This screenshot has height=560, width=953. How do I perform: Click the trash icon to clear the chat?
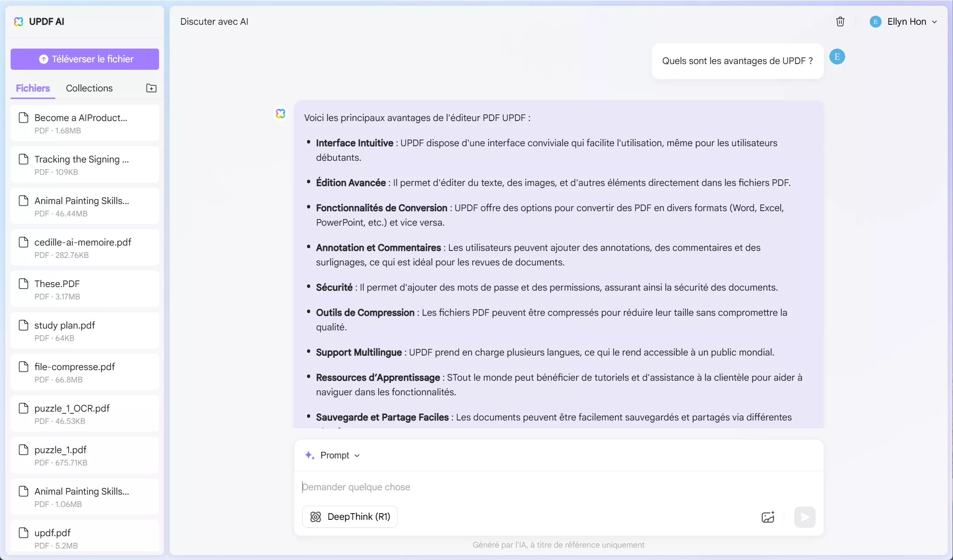tap(840, 22)
